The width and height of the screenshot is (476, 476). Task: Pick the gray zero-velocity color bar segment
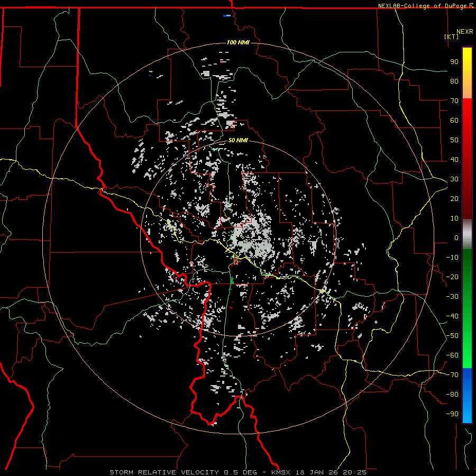(x=467, y=234)
